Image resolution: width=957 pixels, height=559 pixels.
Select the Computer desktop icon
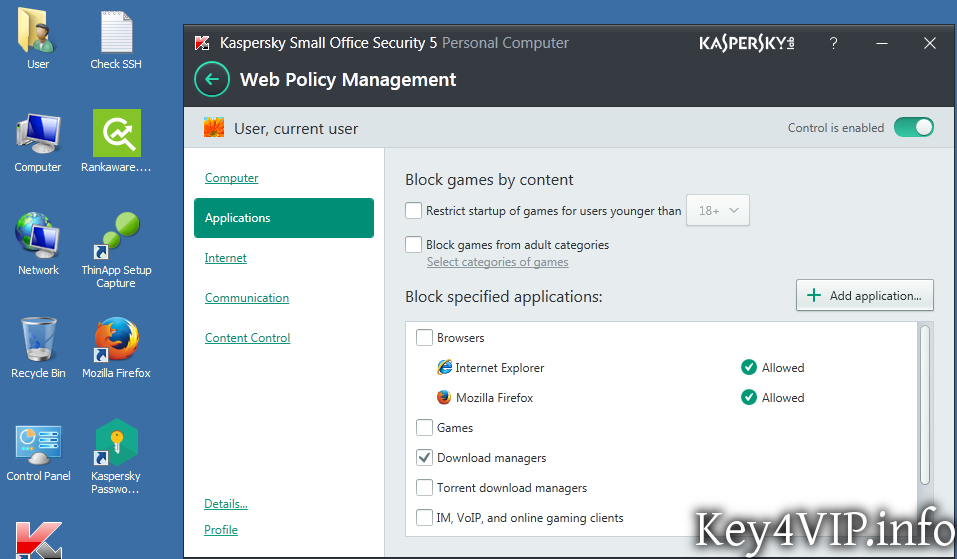coord(38,143)
